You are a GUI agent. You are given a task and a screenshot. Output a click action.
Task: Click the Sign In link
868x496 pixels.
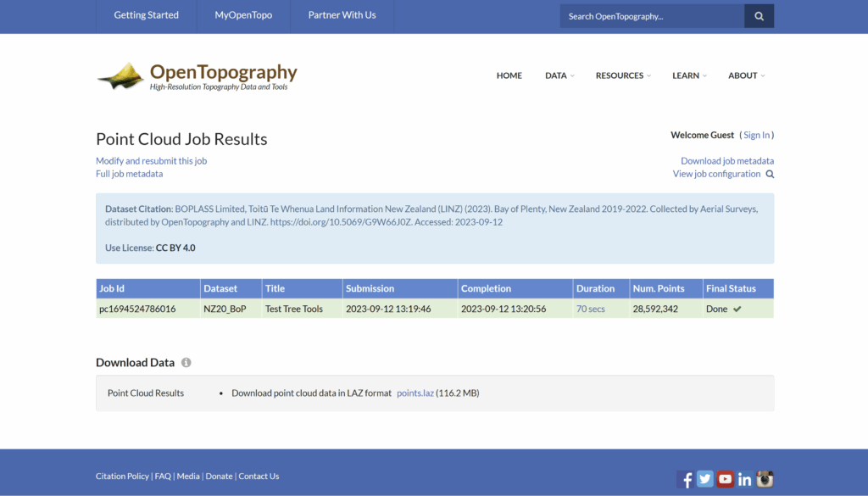point(757,135)
